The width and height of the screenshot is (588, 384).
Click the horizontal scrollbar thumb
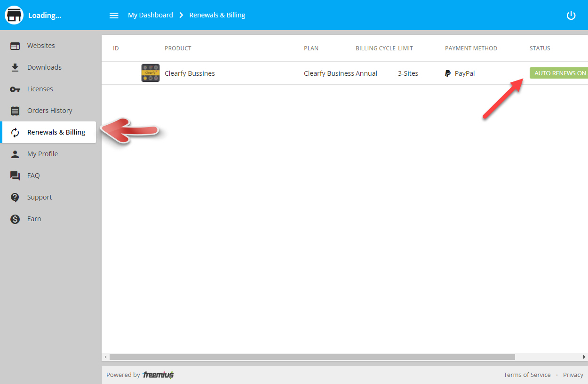[x=312, y=357]
